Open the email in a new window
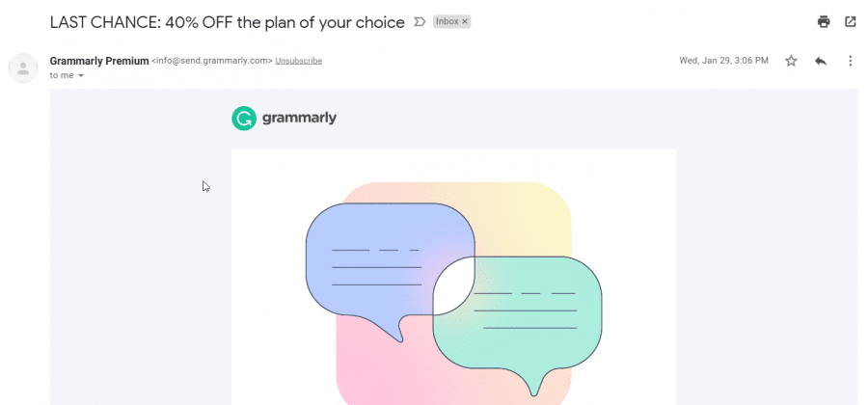 (851, 21)
